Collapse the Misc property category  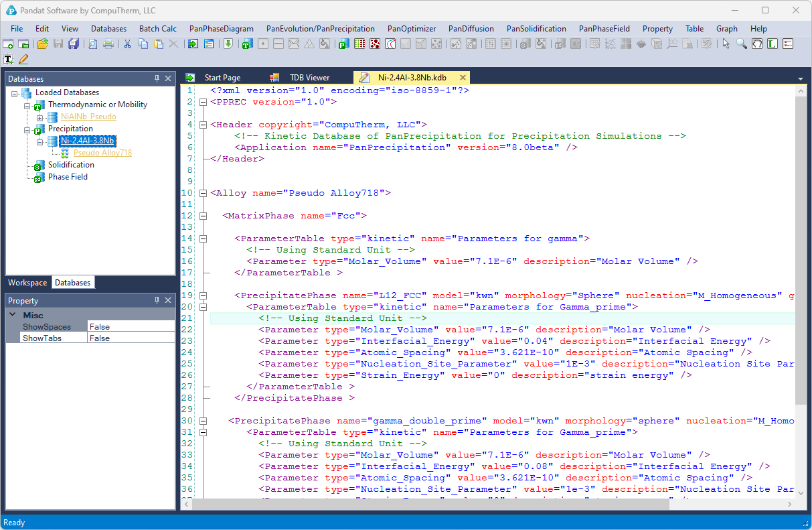[x=13, y=315]
